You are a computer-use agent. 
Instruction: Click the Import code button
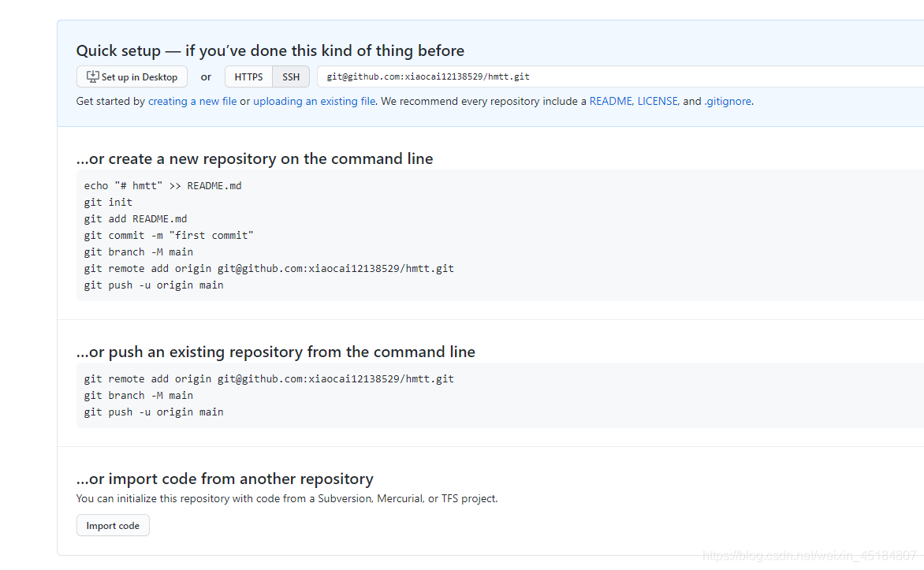[113, 525]
